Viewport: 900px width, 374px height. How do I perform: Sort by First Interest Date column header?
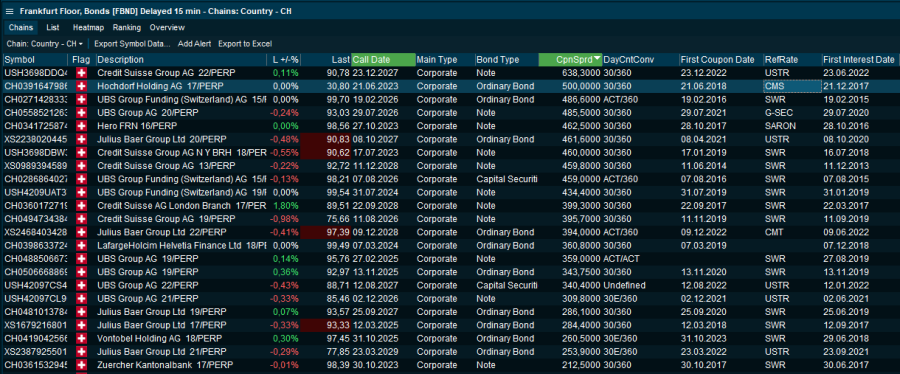pyautogui.click(x=860, y=60)
